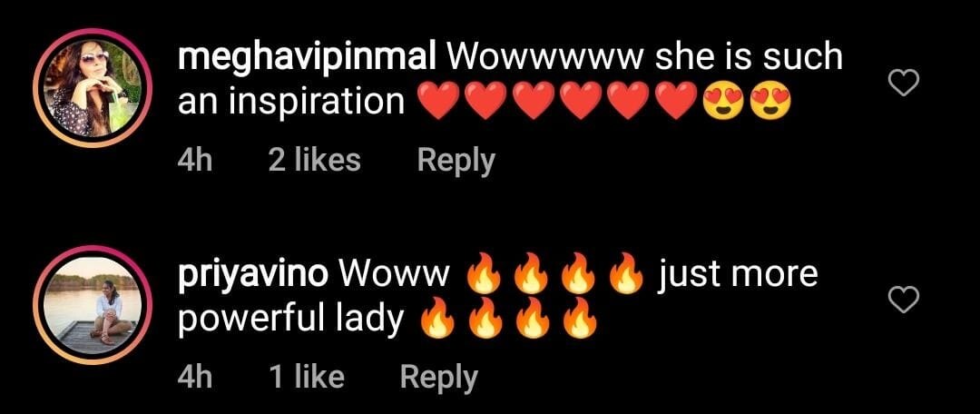
Task: View who gave the 2 likes
Action: (x=314, y=160)
